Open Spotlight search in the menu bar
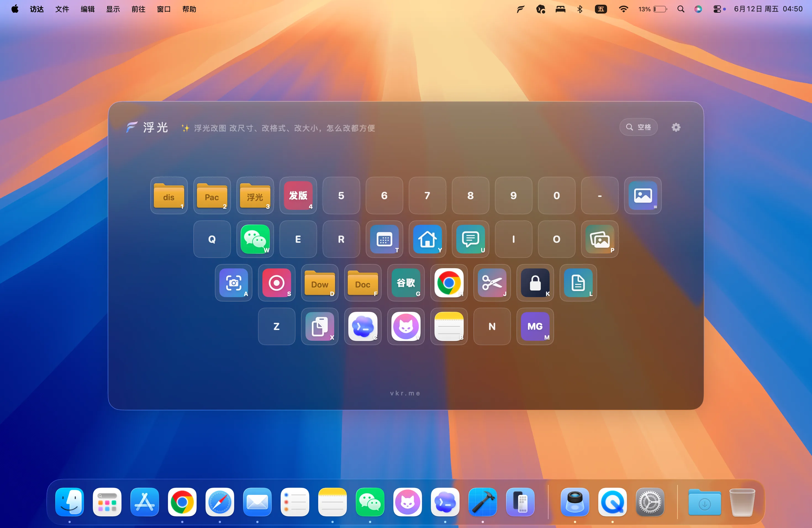 (681, 9)
